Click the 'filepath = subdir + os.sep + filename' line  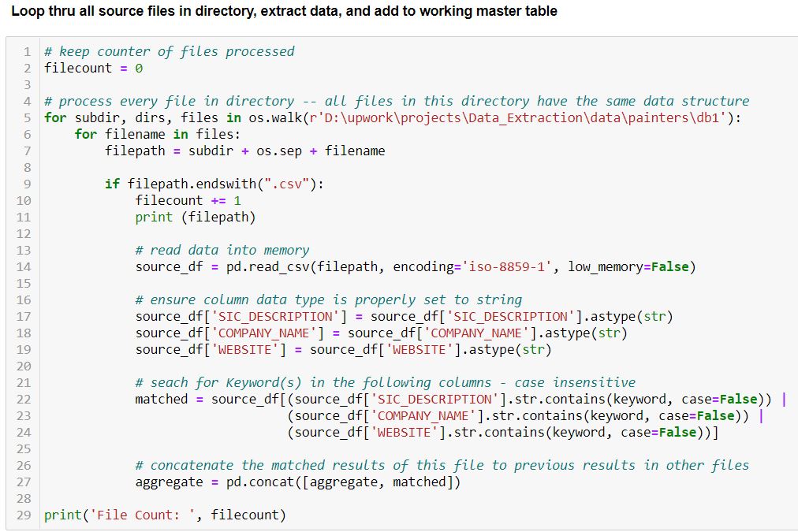tap(244, 151)
